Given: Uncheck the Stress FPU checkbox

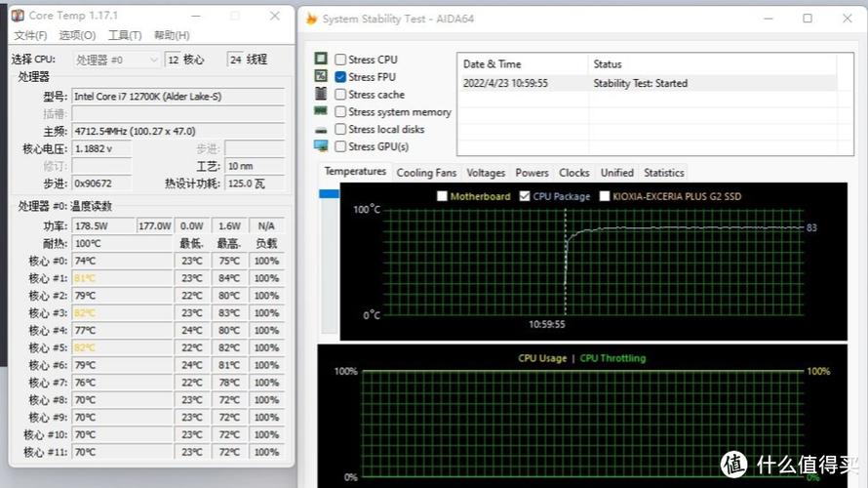Looking at the screenshot, I should click(340, 77).
